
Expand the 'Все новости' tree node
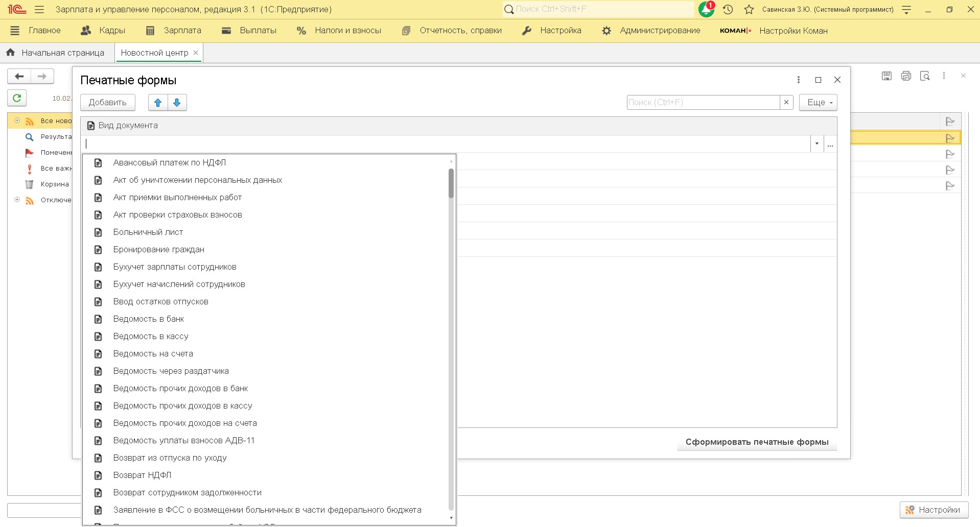tap(17, 121)
